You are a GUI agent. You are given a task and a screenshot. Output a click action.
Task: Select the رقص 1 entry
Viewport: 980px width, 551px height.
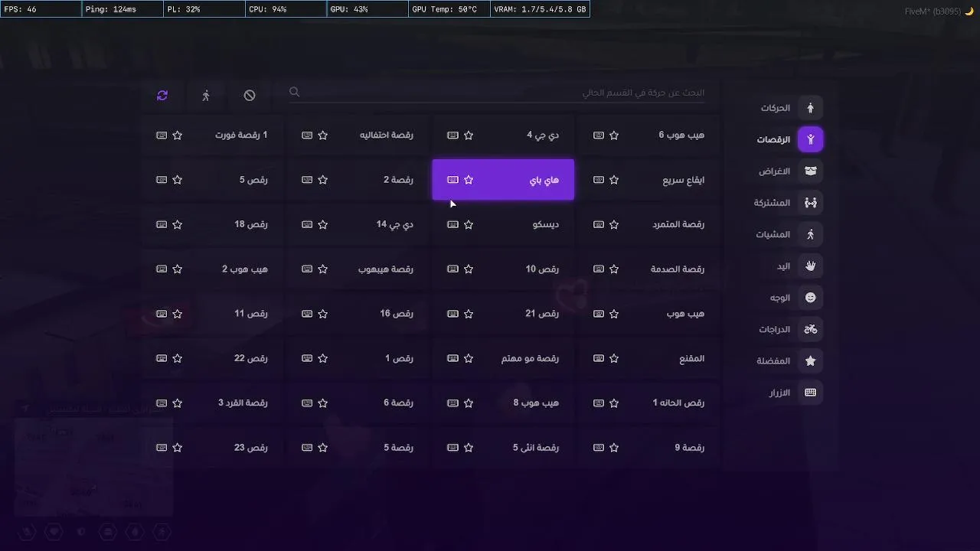pos(358,359)
